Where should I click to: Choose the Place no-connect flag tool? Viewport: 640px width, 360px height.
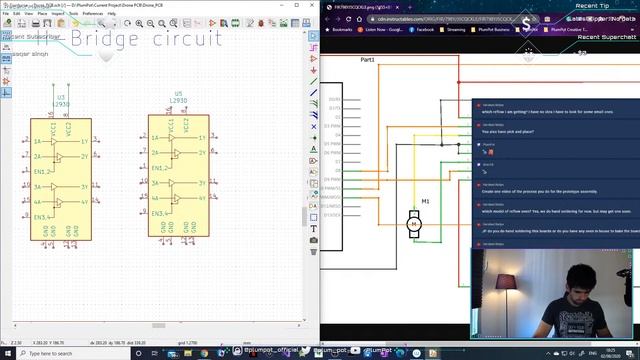tap(313, 127)
